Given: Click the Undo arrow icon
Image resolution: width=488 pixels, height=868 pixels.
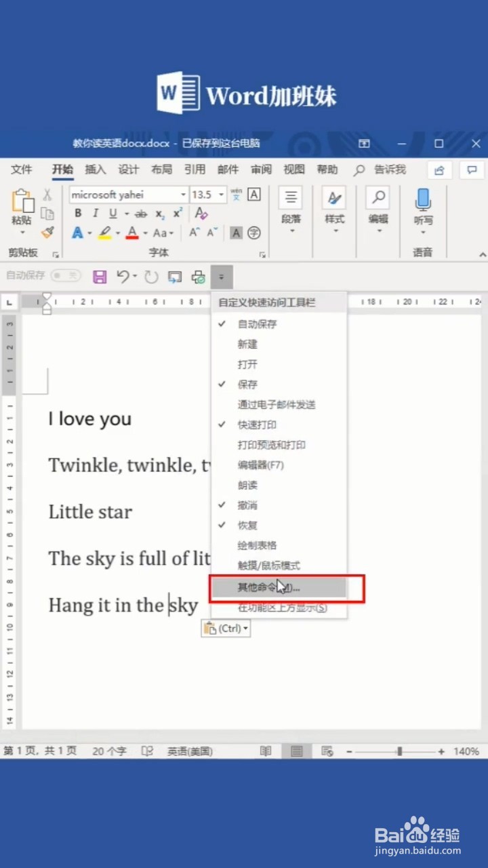Looking at the screenshot, I should coord(123,277).
